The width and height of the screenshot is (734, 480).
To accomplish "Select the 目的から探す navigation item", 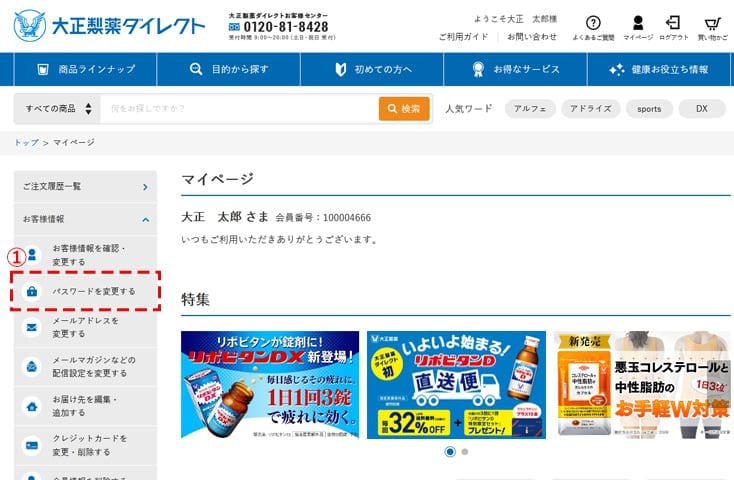I will [x=229, y=69].
